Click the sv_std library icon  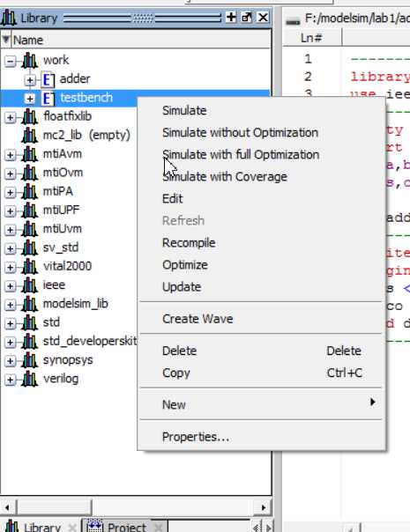point(30,248)
